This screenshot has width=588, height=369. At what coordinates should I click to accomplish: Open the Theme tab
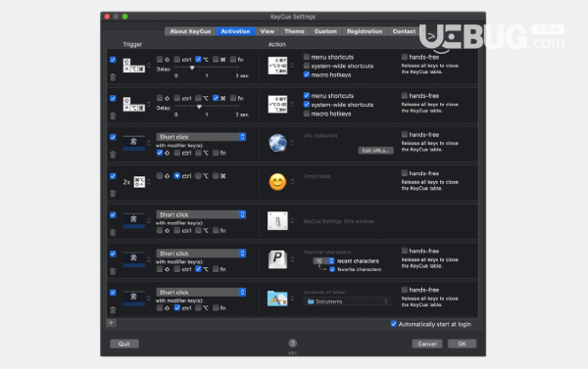(294, 31)
